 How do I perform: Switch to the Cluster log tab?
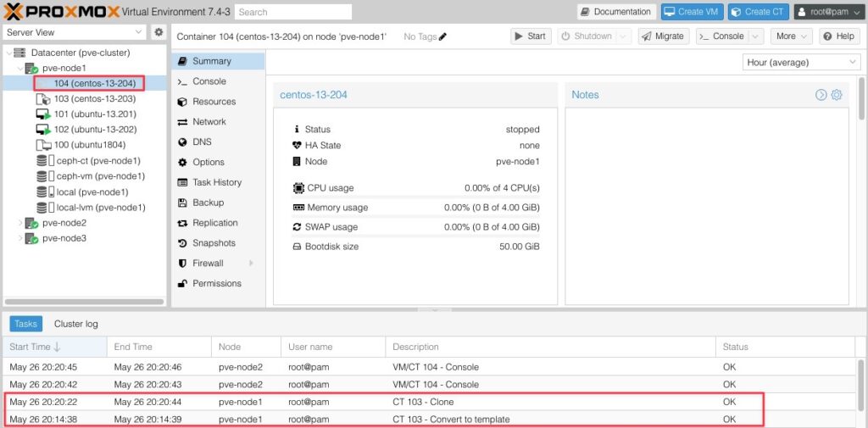click(x=75, y=324)
